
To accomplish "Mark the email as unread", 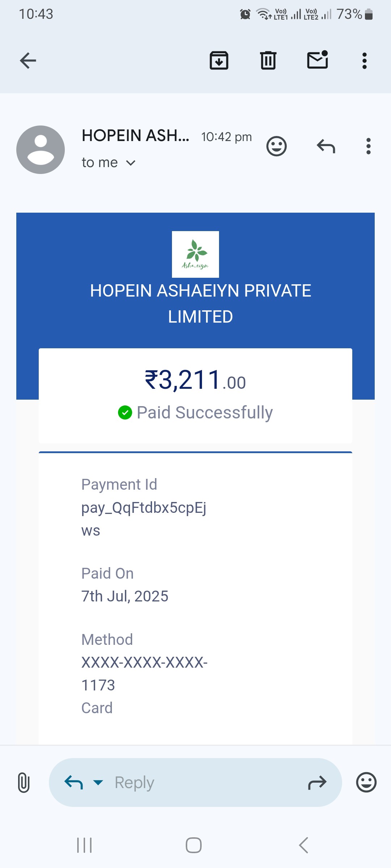I will coord(318,60).
